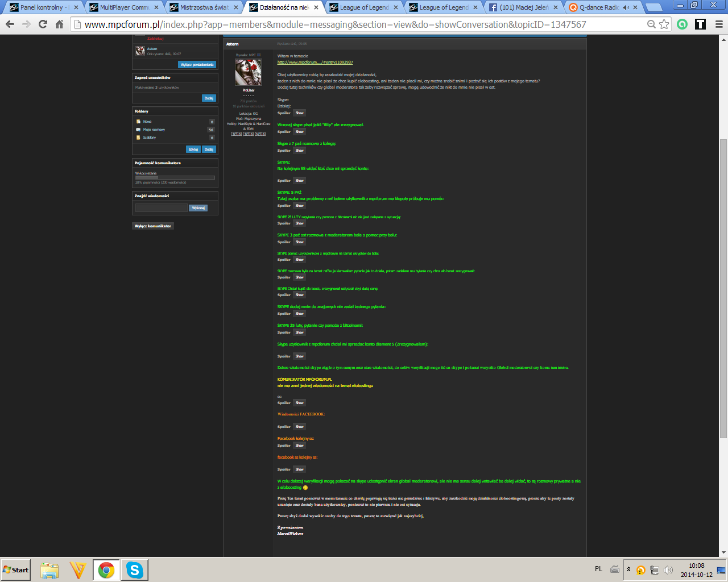Click in the Znajdź wiadomości search field
The height and width of the screenshot is (582, 728).
[x=162, y=208]
